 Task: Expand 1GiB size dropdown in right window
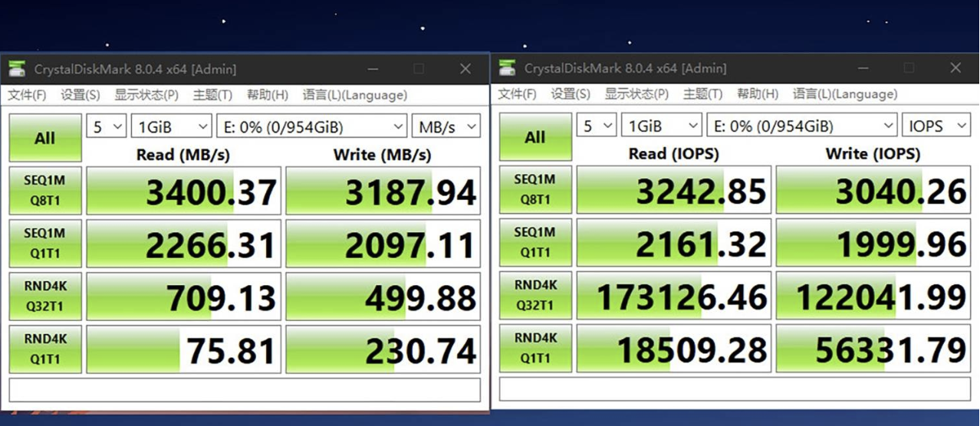point(662,126)
